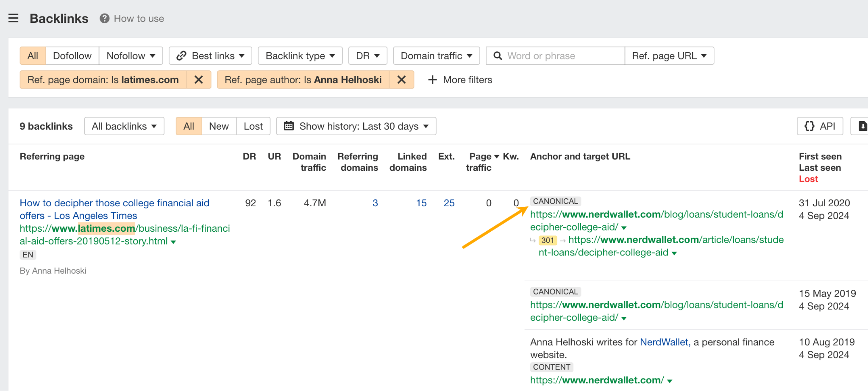Open the Domain traffic dropdown

(436, 55)
